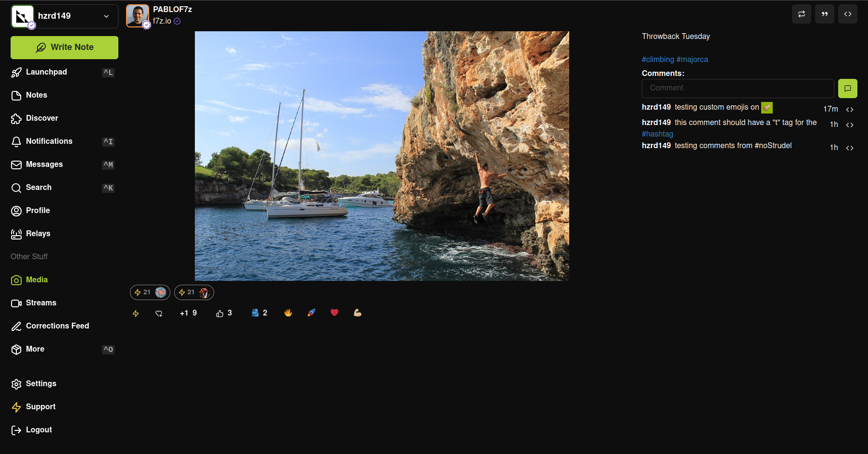
Task: Click the repost icon at top right
Action: pos(801,14)
